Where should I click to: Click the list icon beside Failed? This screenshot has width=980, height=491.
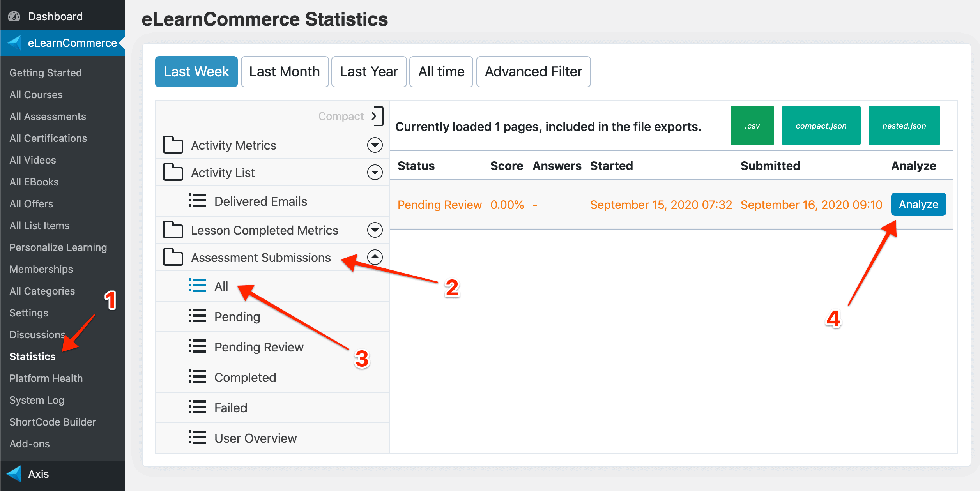tap(197, 407)
